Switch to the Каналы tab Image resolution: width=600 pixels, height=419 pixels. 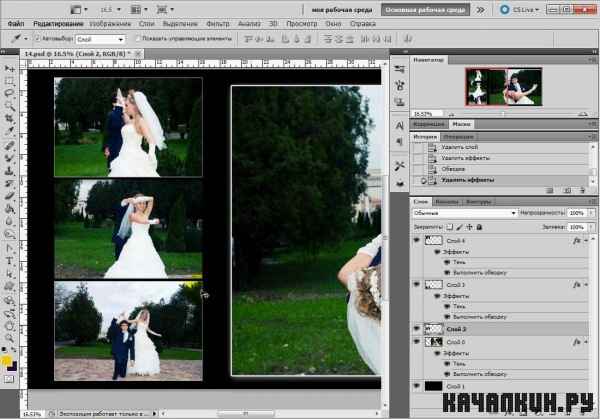click(447, 202)
